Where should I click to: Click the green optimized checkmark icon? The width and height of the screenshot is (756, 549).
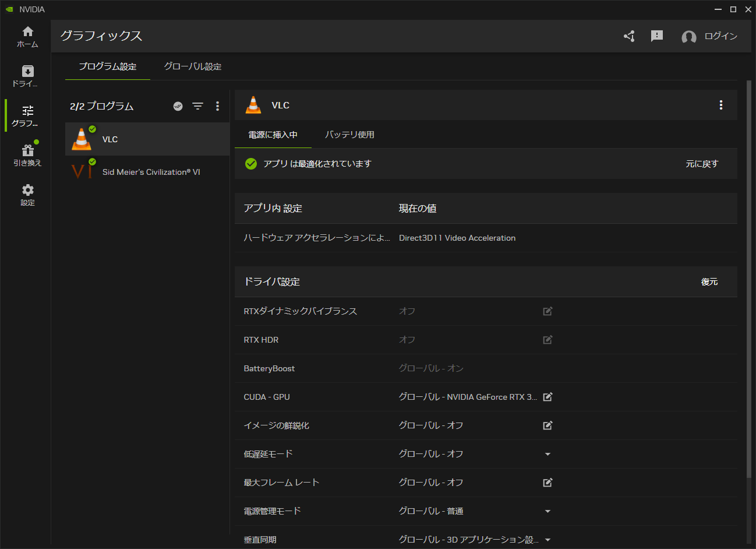(251, 164)
